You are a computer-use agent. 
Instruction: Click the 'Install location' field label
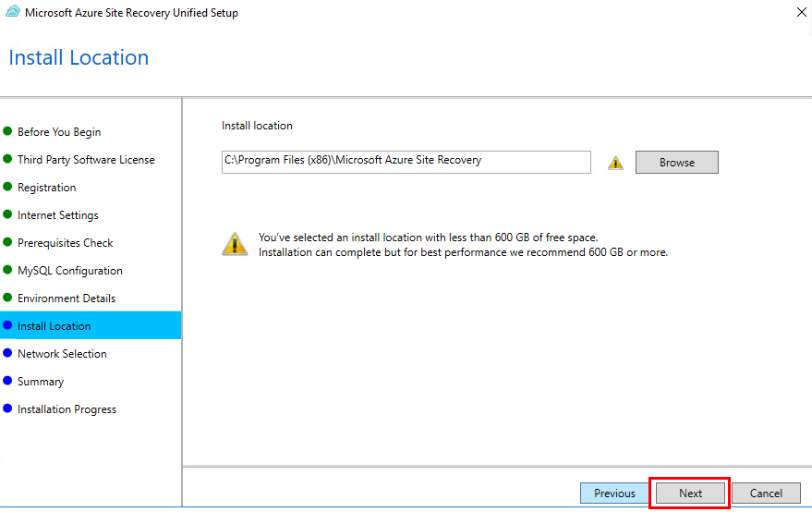[257, 126]
